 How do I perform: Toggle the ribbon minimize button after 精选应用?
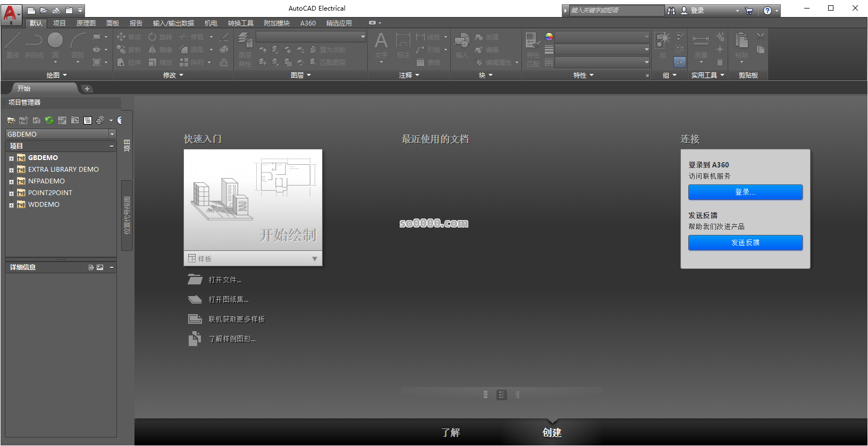pyautogui.click(x=372, y=23)
